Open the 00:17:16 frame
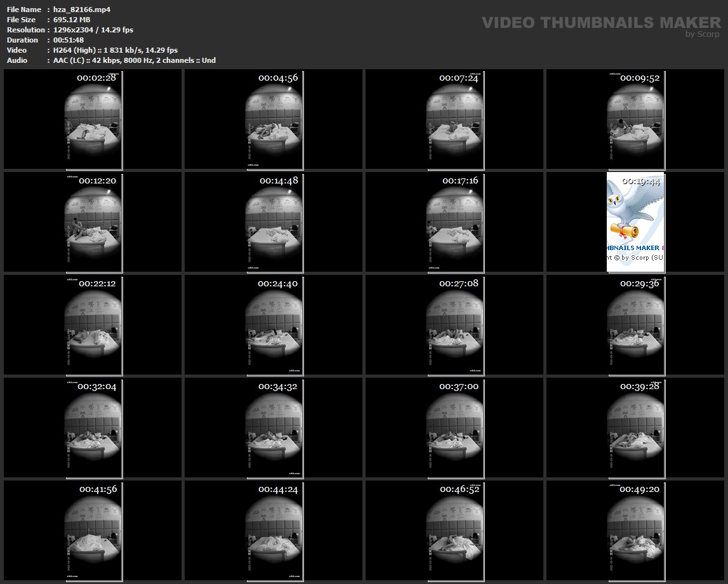728x584 pixels. pos(454,222)
